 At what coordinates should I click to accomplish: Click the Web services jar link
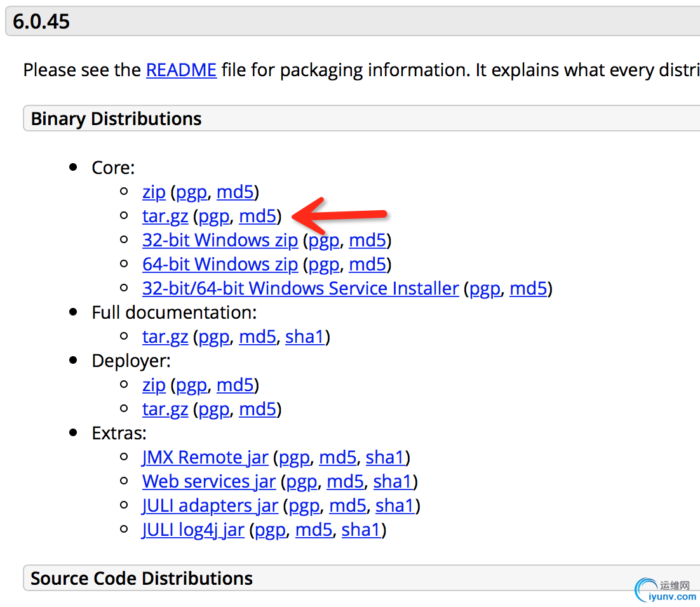pyautogui.click(x=209, y=482)
